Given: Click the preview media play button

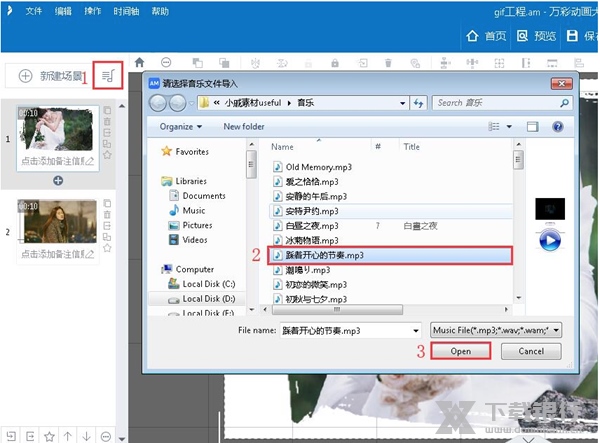Looking at the screenshot, I should (549, 240).
